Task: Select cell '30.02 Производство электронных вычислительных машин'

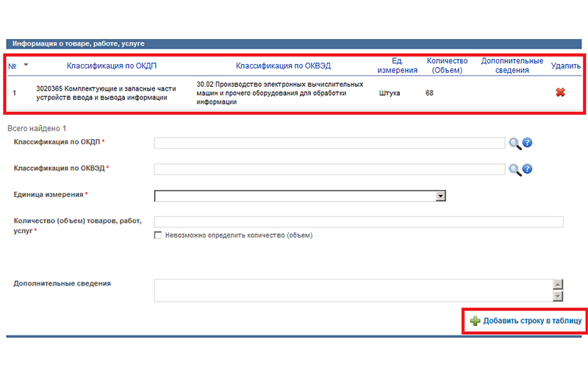Action: tap(280, 93)
